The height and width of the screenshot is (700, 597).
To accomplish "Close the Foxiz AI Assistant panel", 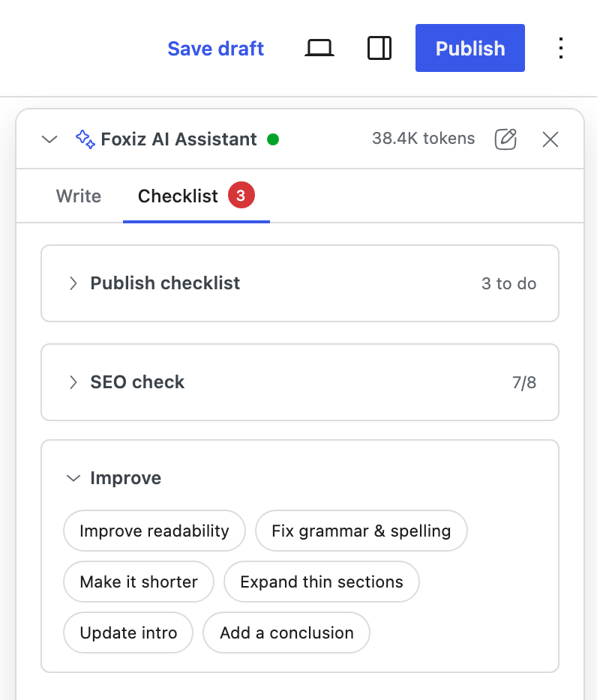I will click(550, 139).
